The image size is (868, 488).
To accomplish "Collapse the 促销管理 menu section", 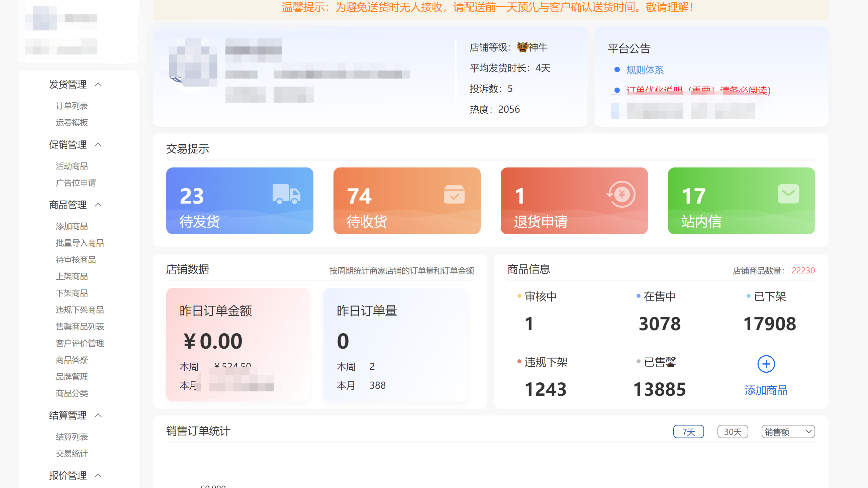I will 98,144.
